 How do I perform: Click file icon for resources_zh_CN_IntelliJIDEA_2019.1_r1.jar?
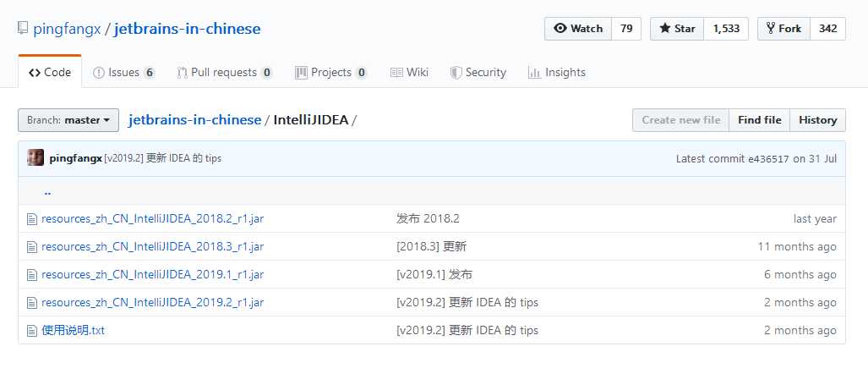pyautogui.click(x=32, y=275)
